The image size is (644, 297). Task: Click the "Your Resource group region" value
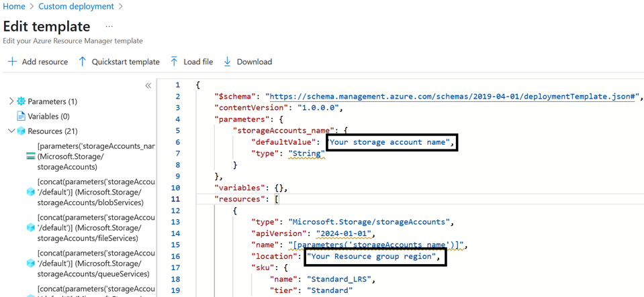373,256
